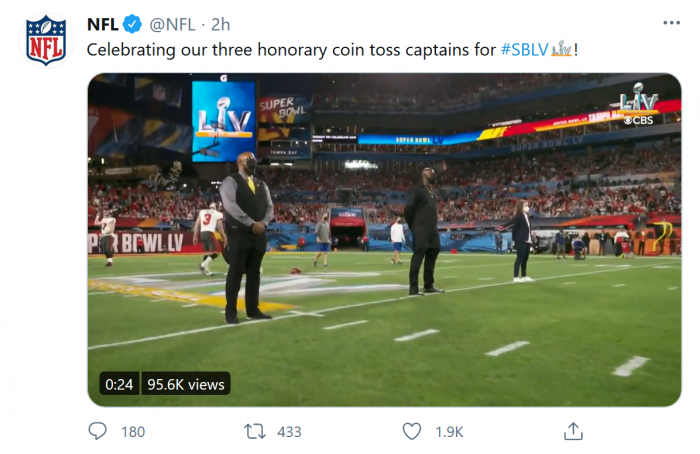Image resolution: width=700 pixels, height=454 pixels.
Task: Click the Super Bowl LV trophy emoji
Action: [x=563, y=48]
